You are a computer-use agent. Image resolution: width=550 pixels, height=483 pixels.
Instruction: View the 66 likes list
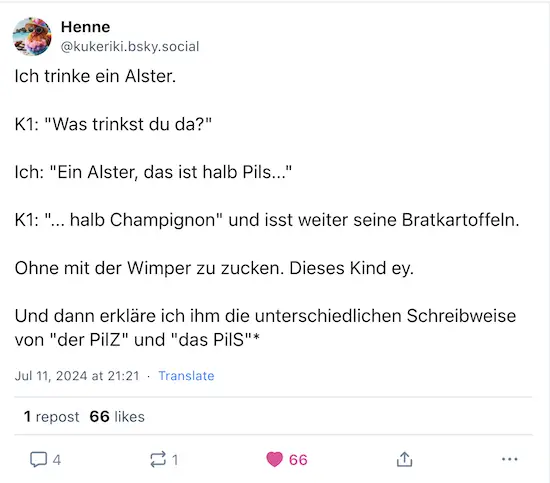point(117,417)
